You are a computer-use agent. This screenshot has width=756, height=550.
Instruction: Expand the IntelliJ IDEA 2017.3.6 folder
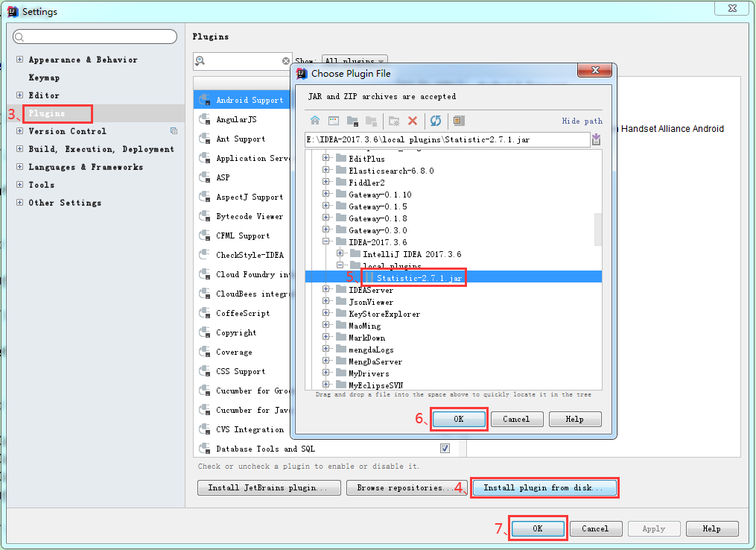pos(340,253)
